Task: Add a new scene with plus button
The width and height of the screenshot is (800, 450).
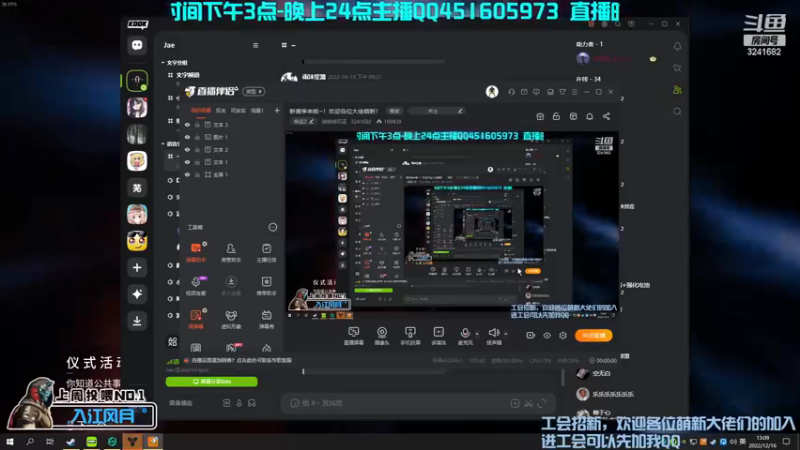Action: pos(277,110)
